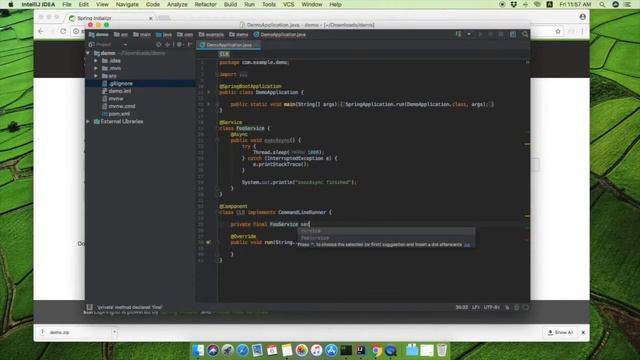Click Show All downloads button in Chrome
The width and height of the screenshot is (640, 360).
[x=560, y=333]
